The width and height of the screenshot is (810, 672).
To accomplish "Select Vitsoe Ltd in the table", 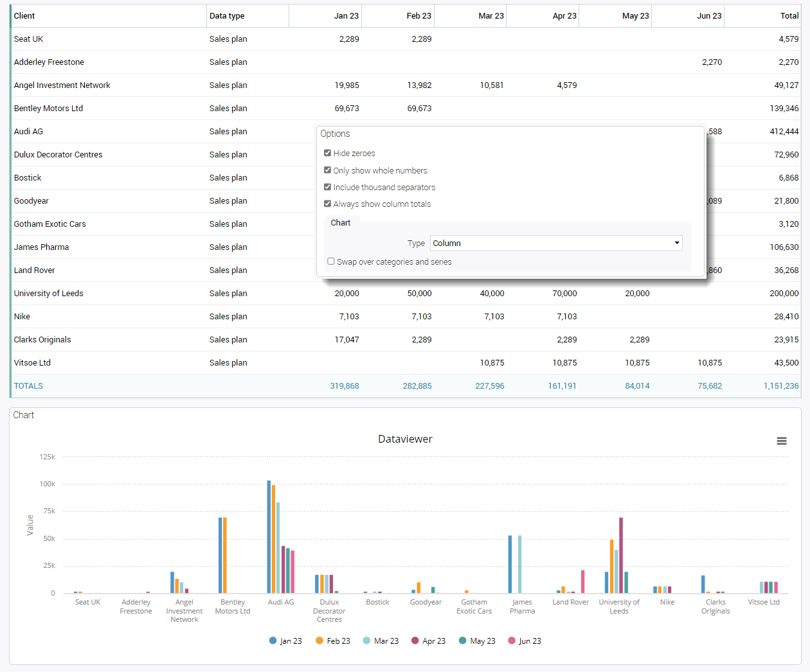I will point(32,363).
